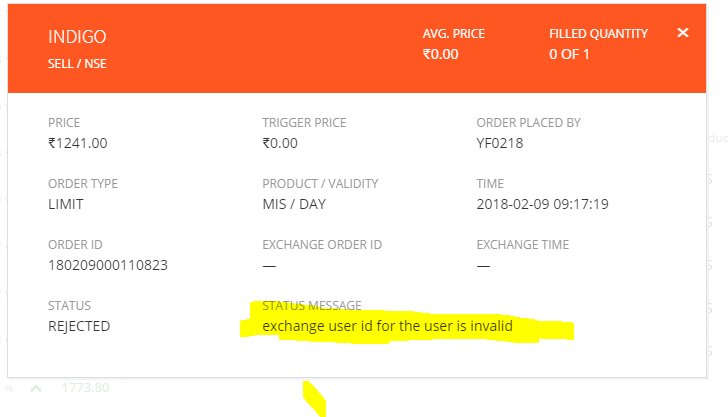Click the EXCHANGE TIME label

click(522, 245)
